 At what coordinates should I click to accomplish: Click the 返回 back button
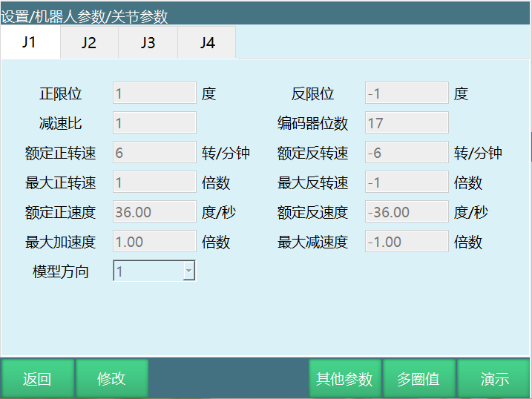point(37,379)
